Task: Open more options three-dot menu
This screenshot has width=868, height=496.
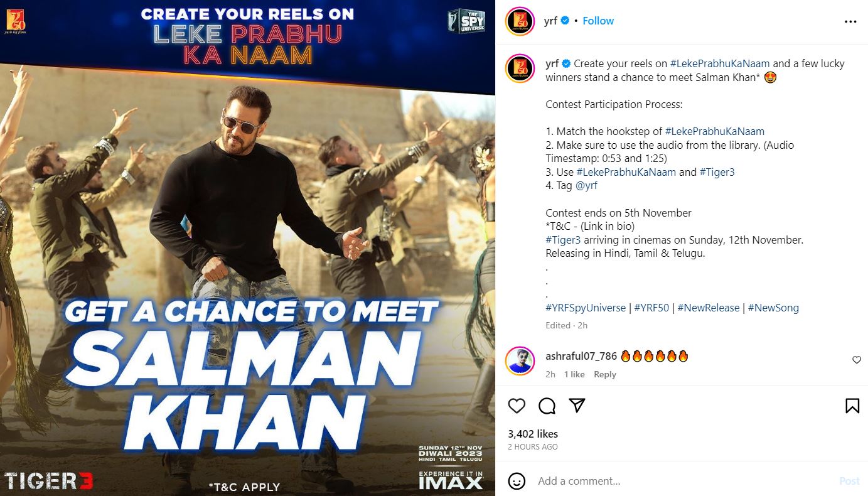Action: 850,21
